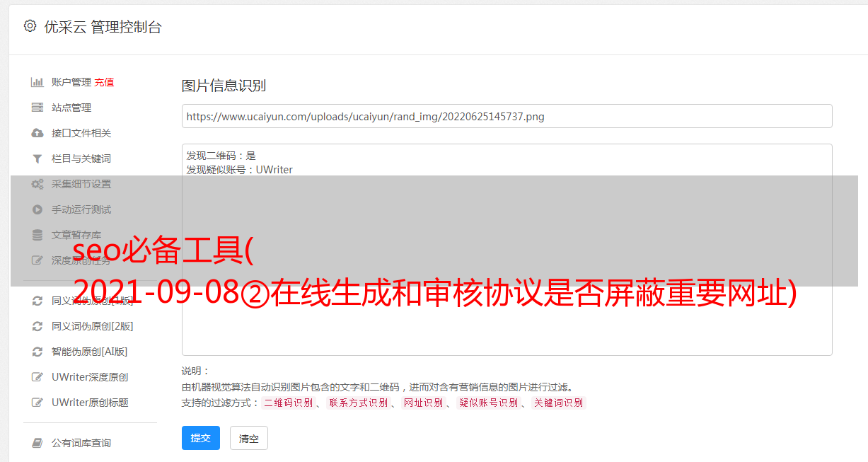
Task: Open UWriter原创标题 in the sidebar
Action: [x=90, y=403]
